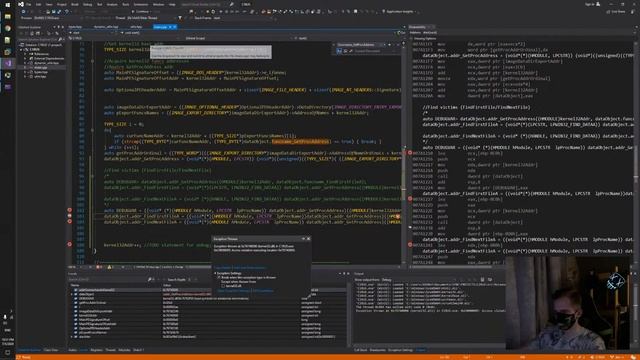The image size is (640, 360).
Task: Toggle Disassembly breakpoint below the addr_FindFirstFileA source line
Action: (410, 199)
